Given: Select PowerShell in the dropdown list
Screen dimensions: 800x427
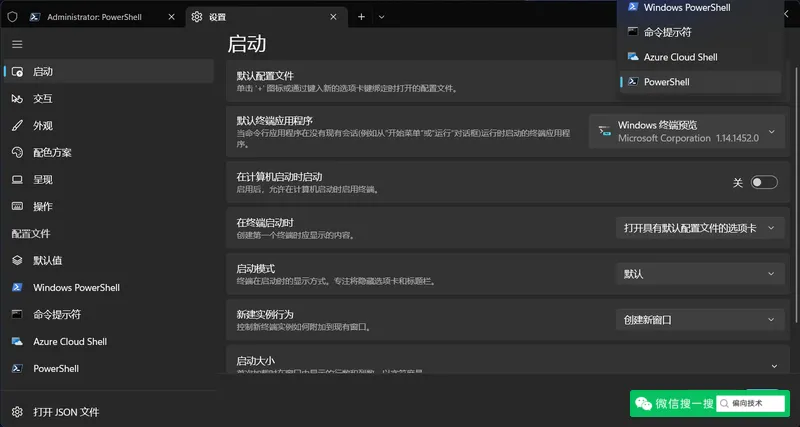Looking at the screenshot, I should click(x=700, y=82).
